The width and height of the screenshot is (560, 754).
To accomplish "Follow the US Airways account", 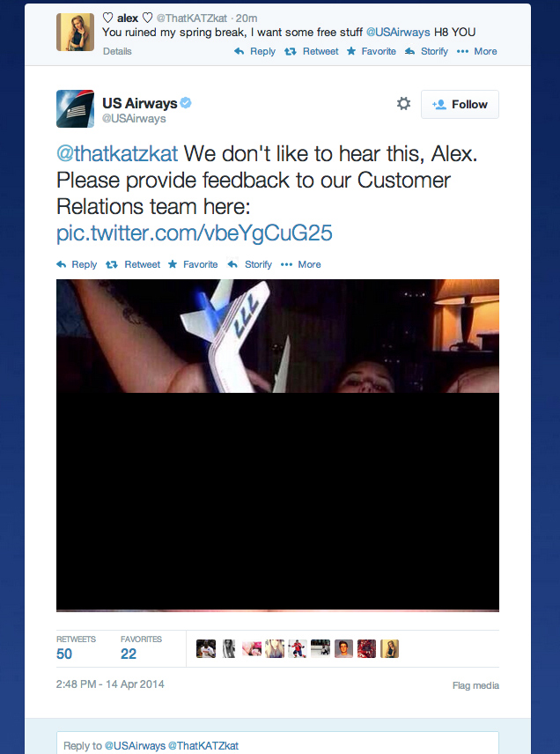I will coord(460,104).
